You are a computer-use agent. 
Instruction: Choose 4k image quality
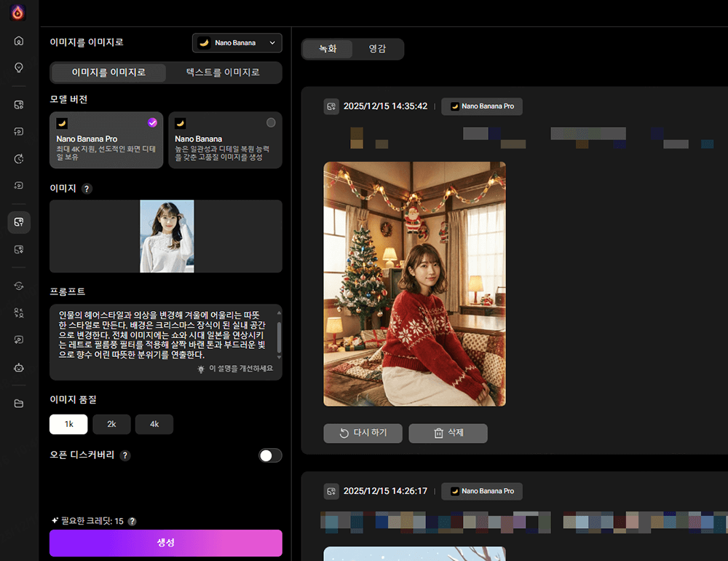[154, 424]
